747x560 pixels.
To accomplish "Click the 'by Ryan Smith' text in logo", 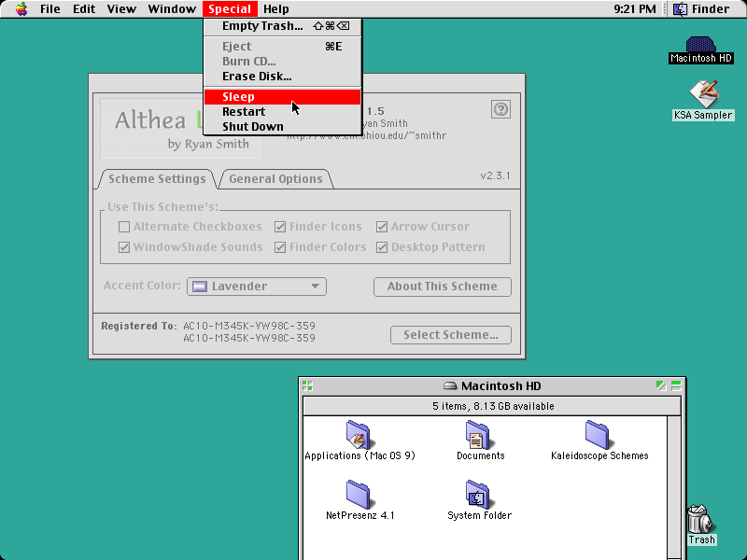I will tap(208, 144).
